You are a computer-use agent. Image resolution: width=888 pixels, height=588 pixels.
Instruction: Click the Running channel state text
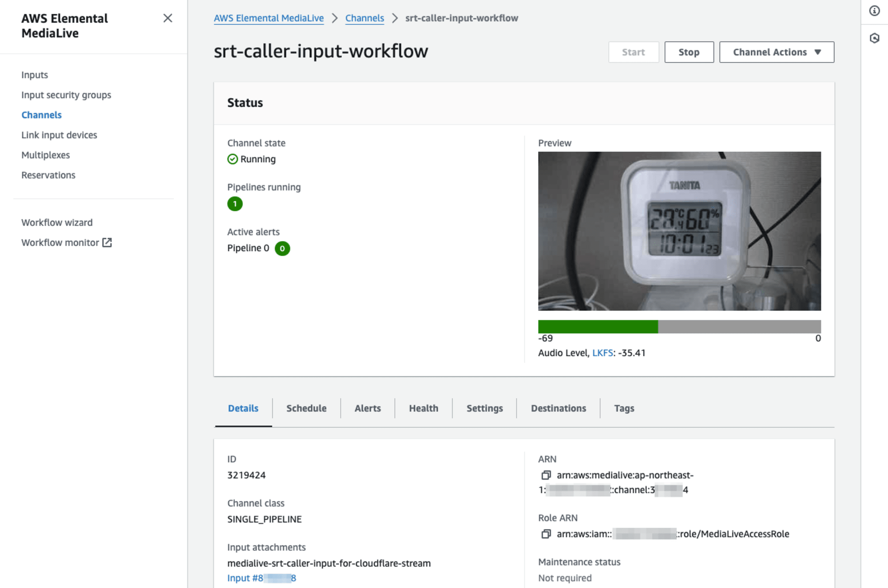[258, 159]
